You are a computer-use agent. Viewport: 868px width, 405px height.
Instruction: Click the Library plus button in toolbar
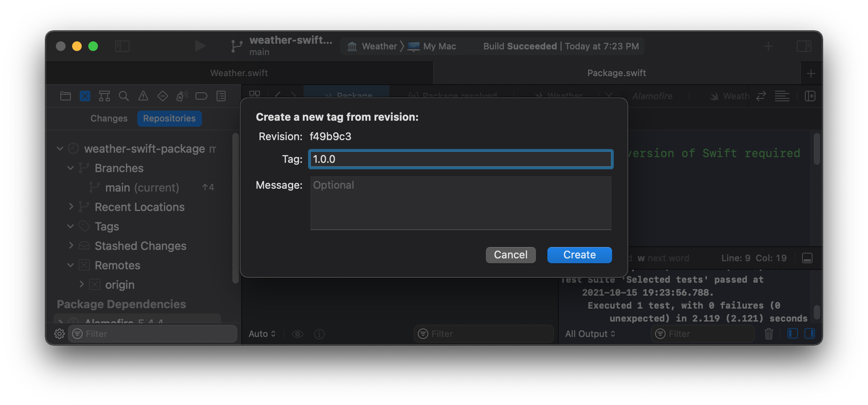pos(768,46)
